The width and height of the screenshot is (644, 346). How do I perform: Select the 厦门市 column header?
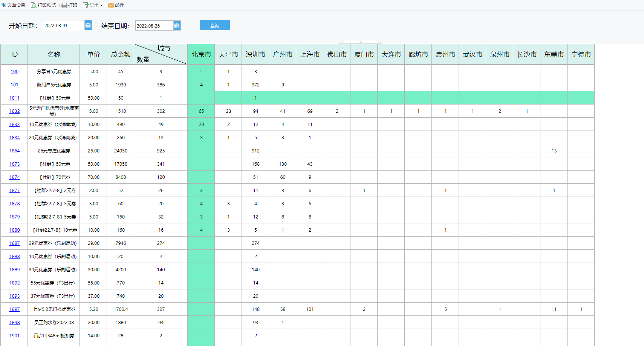[364, 54]
